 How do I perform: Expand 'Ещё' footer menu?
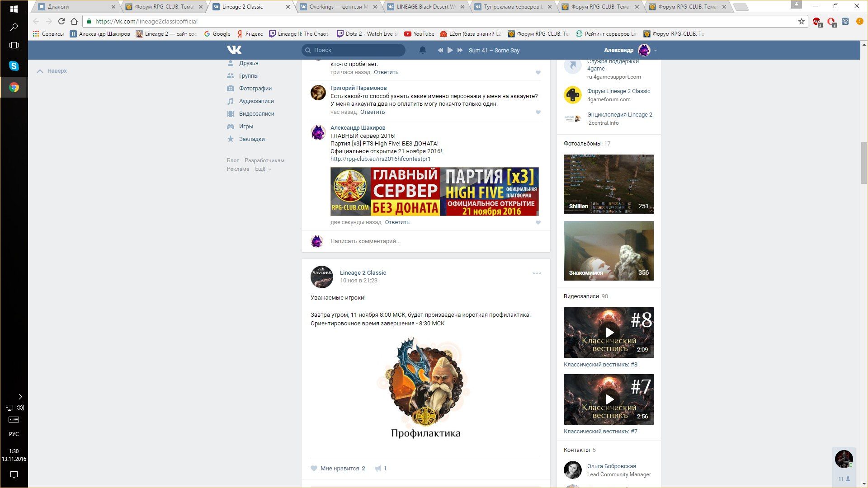point(263,169)
